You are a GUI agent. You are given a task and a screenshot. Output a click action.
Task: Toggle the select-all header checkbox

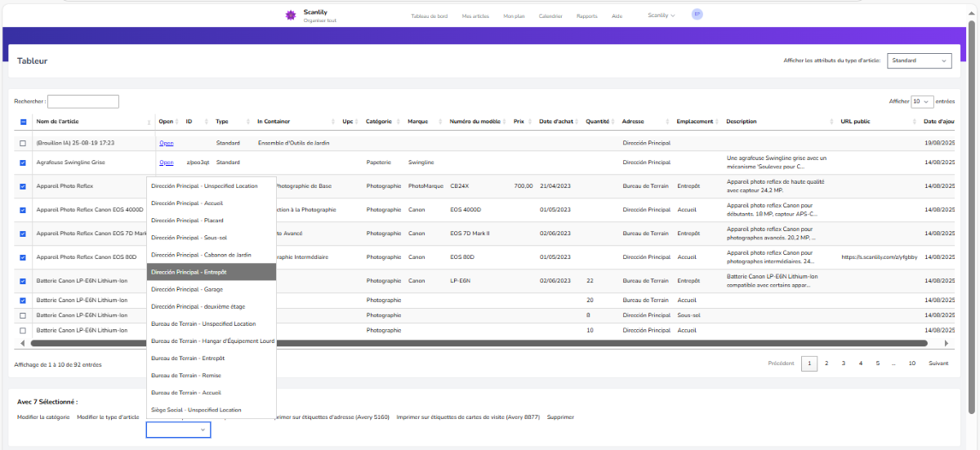pos(23,123)
